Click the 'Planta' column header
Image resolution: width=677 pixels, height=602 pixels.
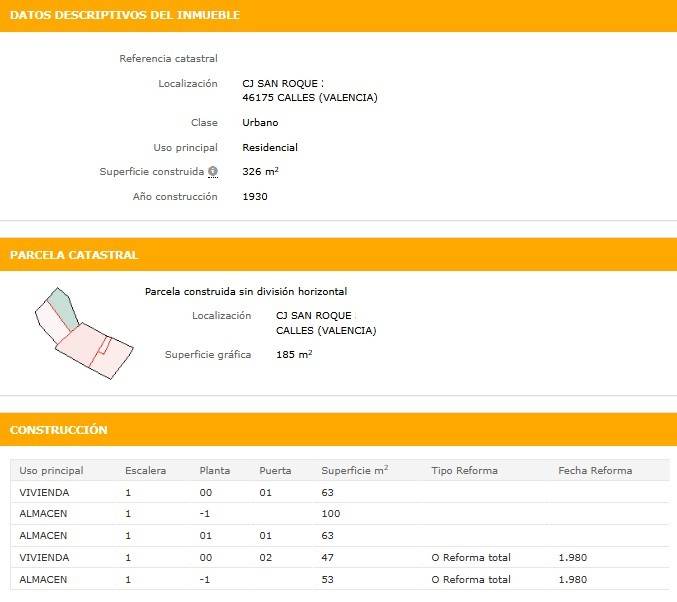pyautogui.click(x=215, y=471)
